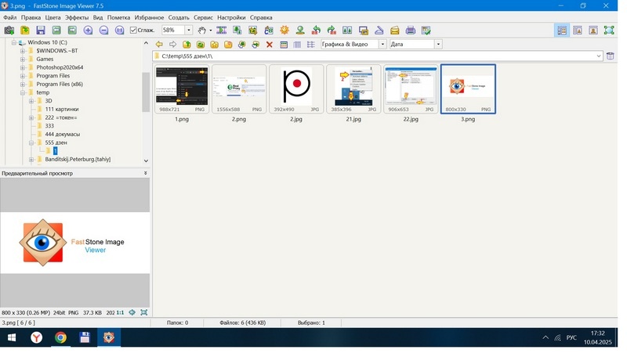The width and height of the screenshot is (627, 364).
Task: Click the 1:1 actual size toolbar icon
Action: point(119,31)
